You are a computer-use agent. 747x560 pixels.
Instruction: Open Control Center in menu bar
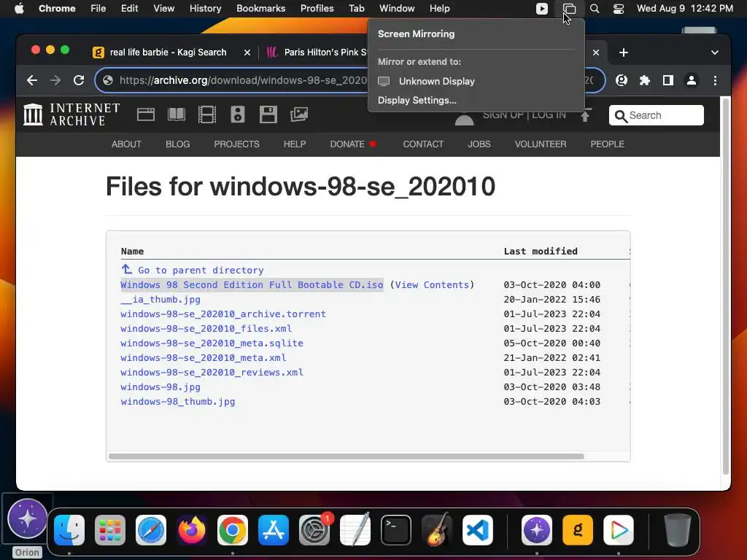click(619, 9)
